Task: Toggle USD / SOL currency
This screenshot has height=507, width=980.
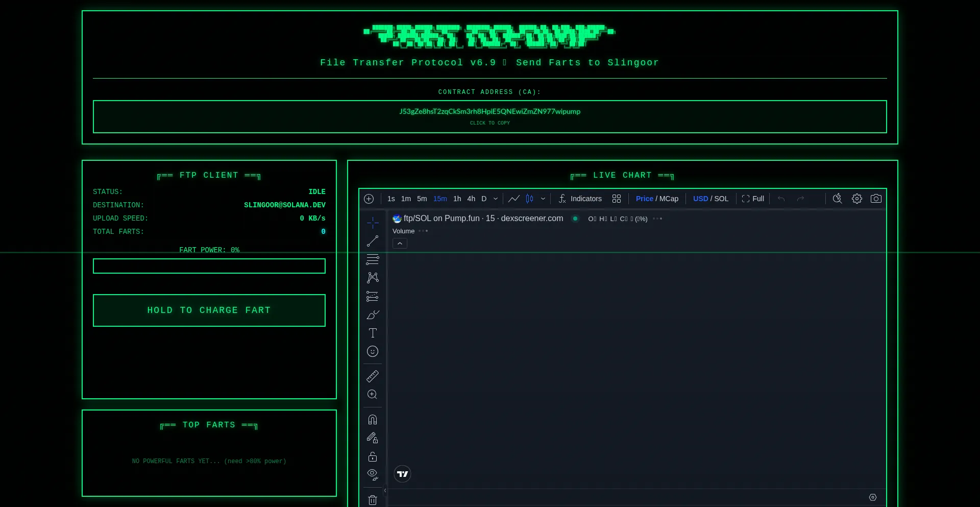Action: pos(710,199)
